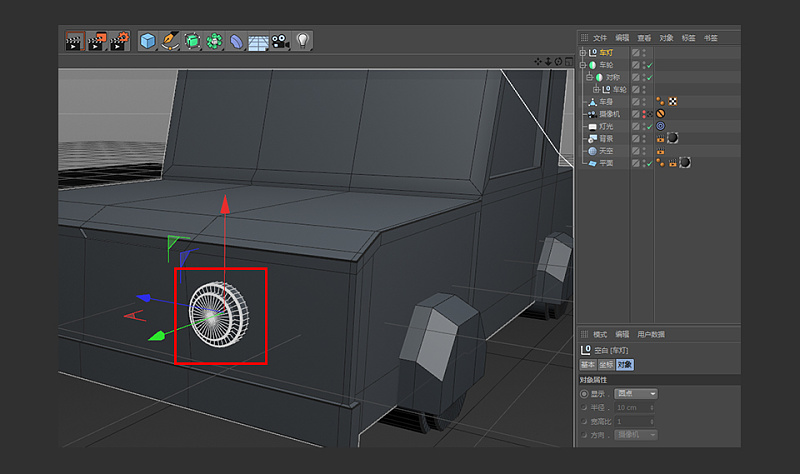Switch to the 坐标 tab
This screenshot has width=800, height=474.
point(606,365)
